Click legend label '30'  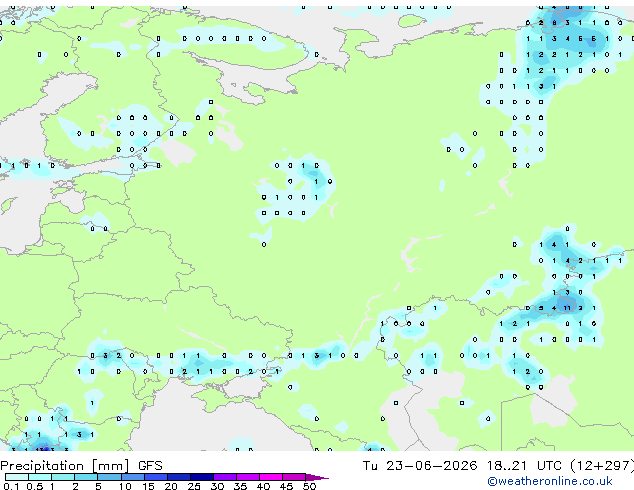click(217, 486)
